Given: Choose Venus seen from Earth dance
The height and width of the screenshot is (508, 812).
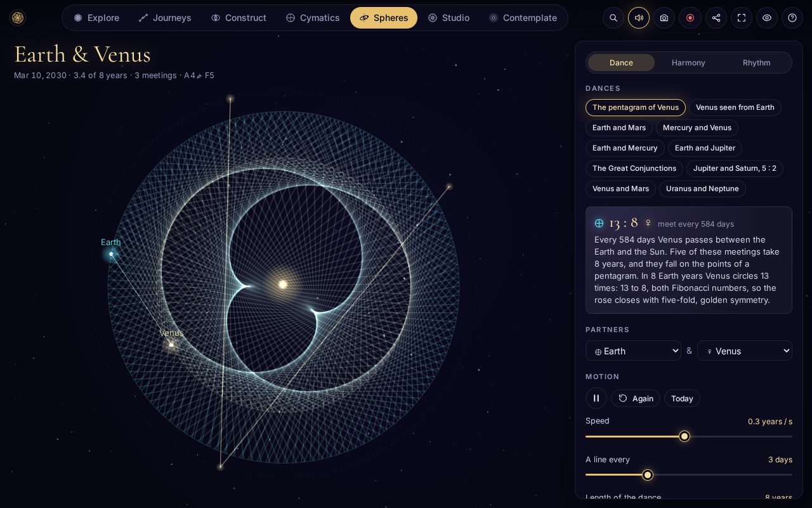Looking at the screenshot, I should (x=735, y=107).
